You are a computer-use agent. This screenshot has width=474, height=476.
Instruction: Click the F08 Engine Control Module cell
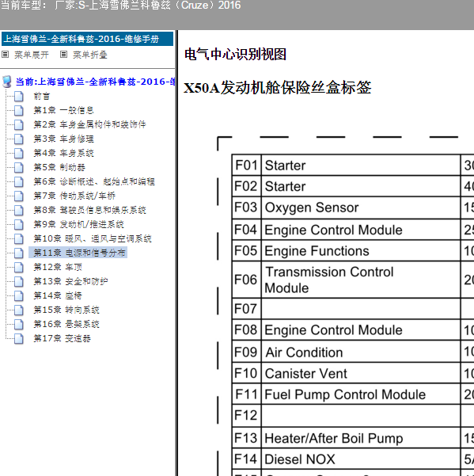[361, 330]
